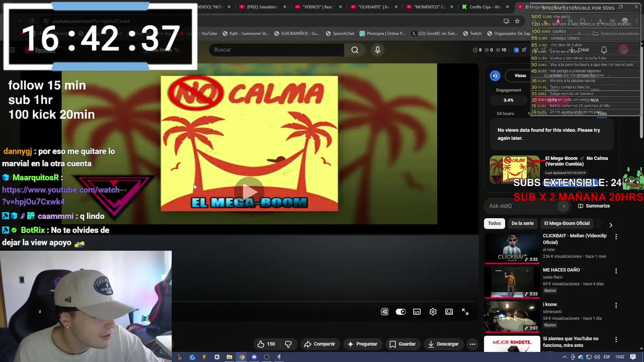Open options for 'Si sientes que YouTube' video

click(x=616, y=339)
